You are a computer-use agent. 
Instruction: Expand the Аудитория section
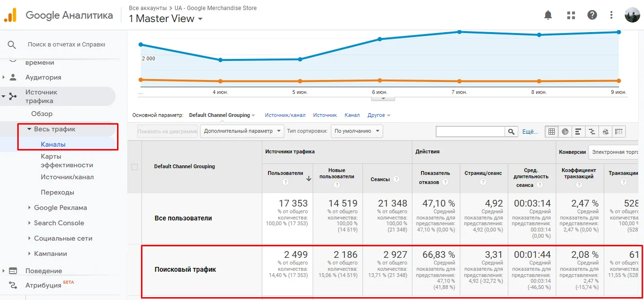[4, 77]
